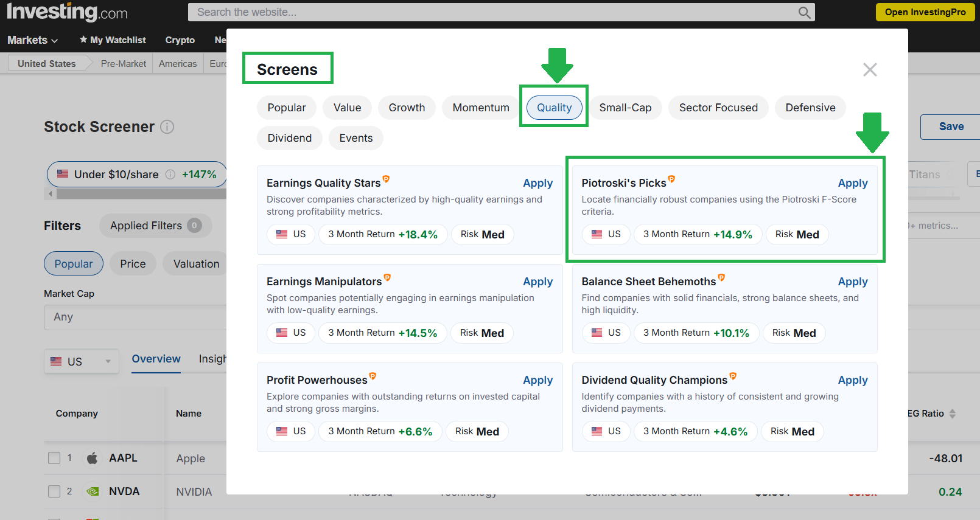This screenshot has height=520, width=980.
Task: Open Crypto in navigation bar
Action: click(180, 40)
